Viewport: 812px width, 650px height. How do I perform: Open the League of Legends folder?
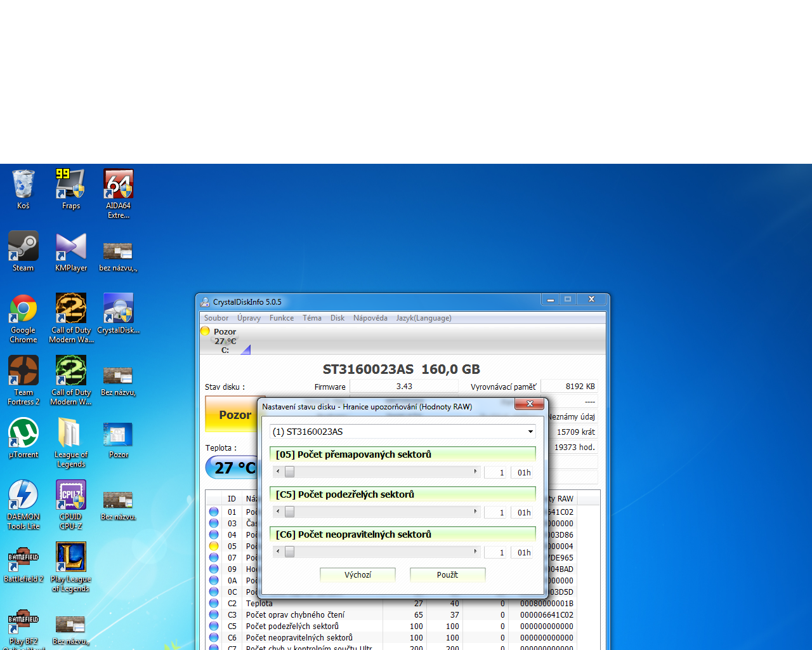tap(70, 442)
